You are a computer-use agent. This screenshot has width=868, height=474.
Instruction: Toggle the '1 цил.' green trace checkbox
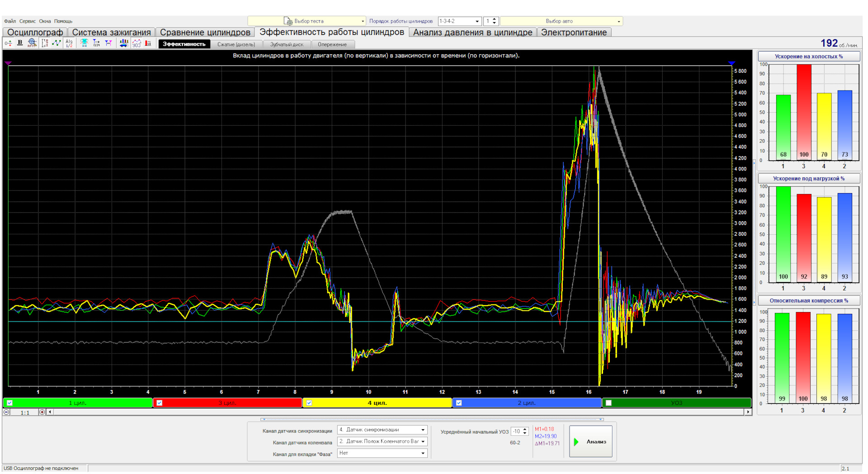coord(9,403)
